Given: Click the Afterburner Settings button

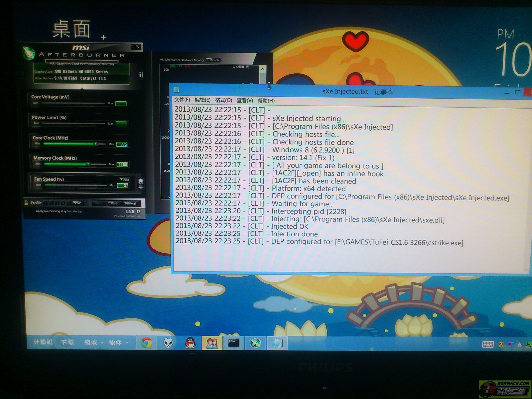Looking at the screenshot, I should point(130,203).
